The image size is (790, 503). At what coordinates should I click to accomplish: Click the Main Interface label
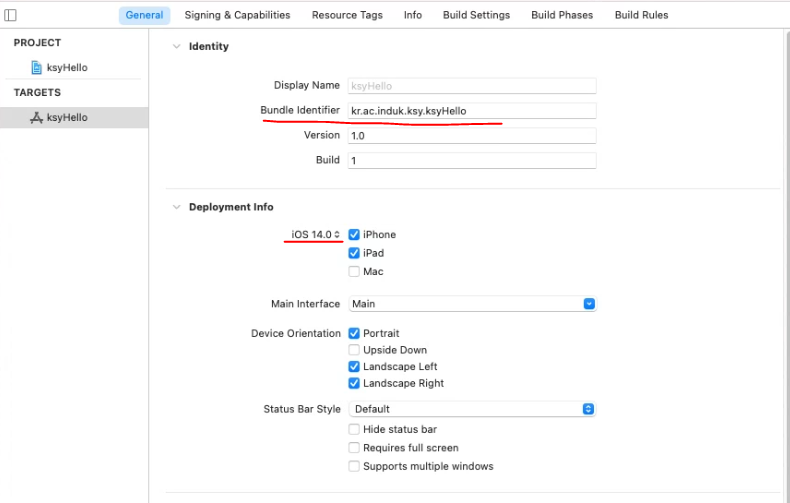click(x=305, y=304)
